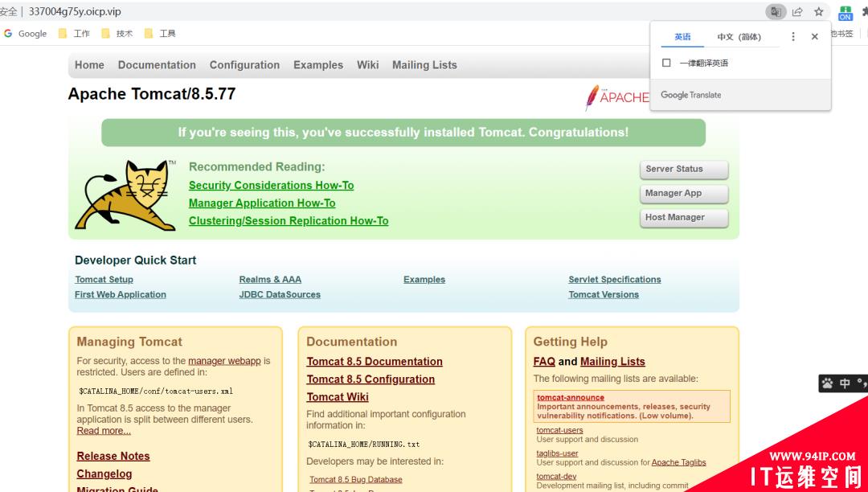868x492 pixels.
Task: Click the address bar URL 337004g75y.oicp.vip
Action: 75,11
